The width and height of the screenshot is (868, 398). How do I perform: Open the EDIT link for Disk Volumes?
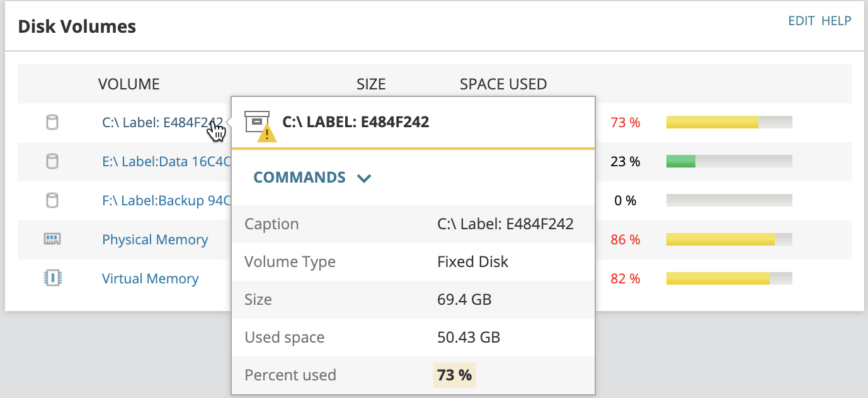[x=801, y=21]
